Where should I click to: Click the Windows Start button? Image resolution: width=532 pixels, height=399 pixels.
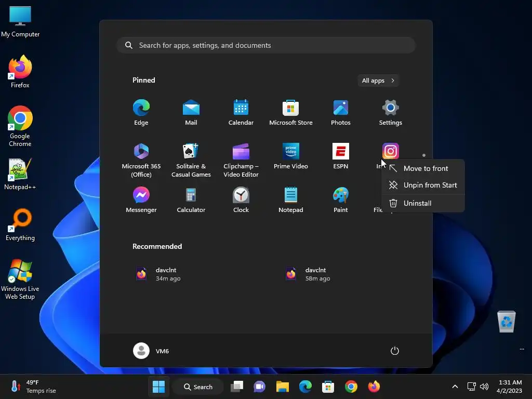tap(158, 387)
